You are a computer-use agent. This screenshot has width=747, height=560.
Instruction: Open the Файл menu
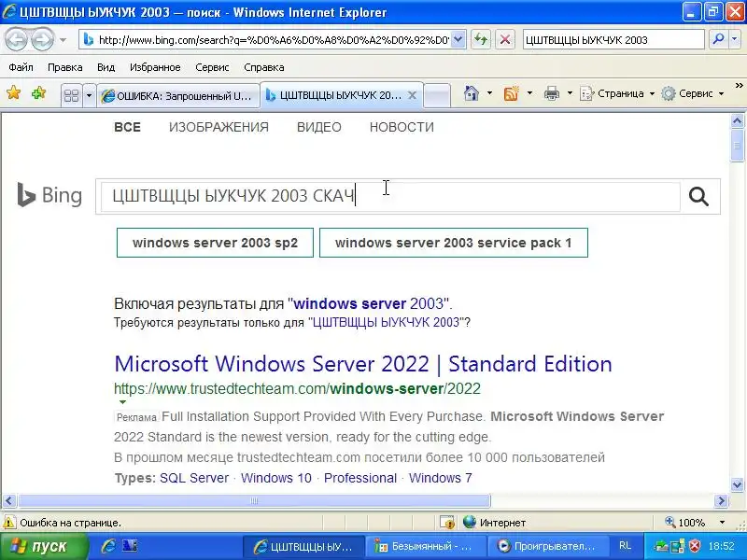pyautogui.click(x=21, y=67)
